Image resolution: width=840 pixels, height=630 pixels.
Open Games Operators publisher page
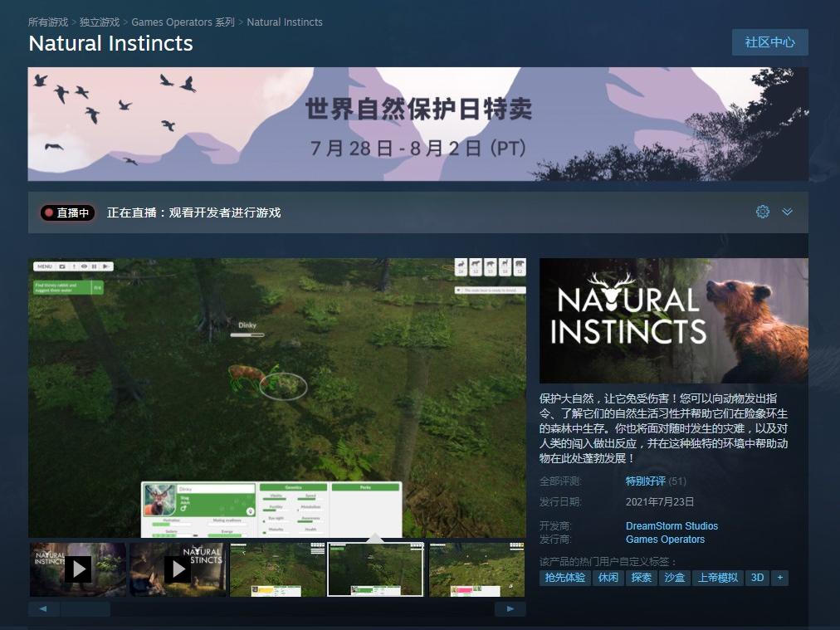click(x=665, y=540)
